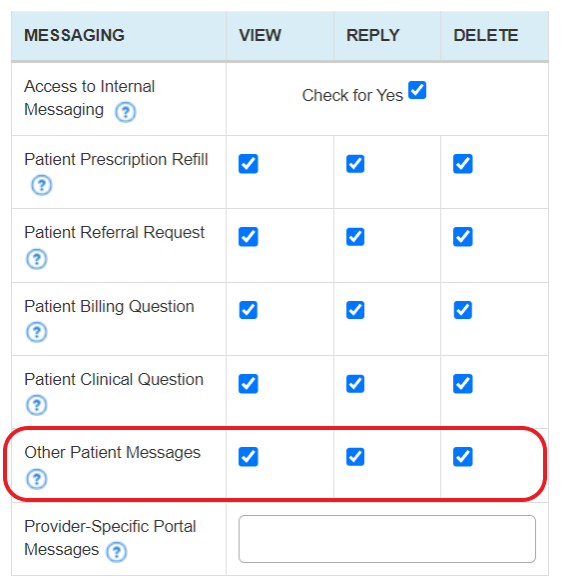Toggle View checkbox for Patient Prescription Refill
Screen dimensions: 566x588
click(x=248, y=164)
